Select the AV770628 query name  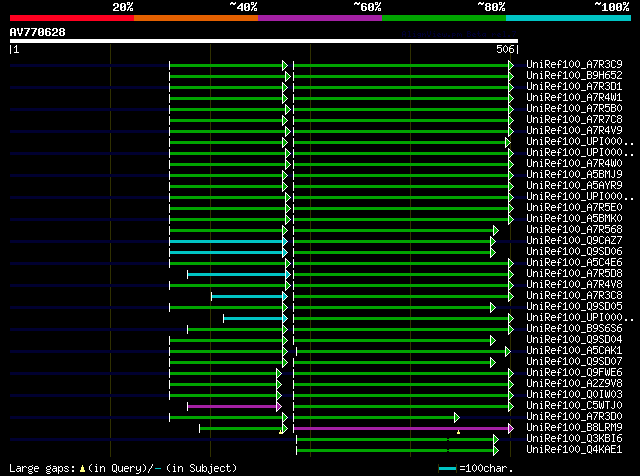(38, 32)
